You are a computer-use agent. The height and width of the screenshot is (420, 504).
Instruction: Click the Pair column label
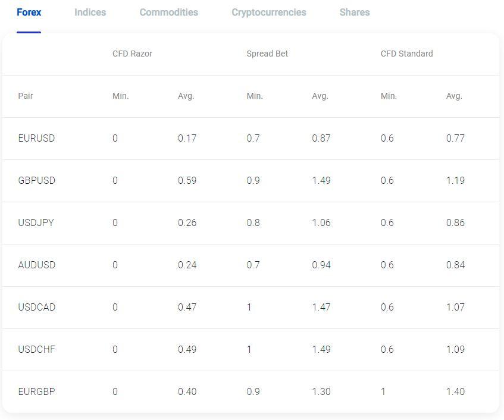[26, 96]
